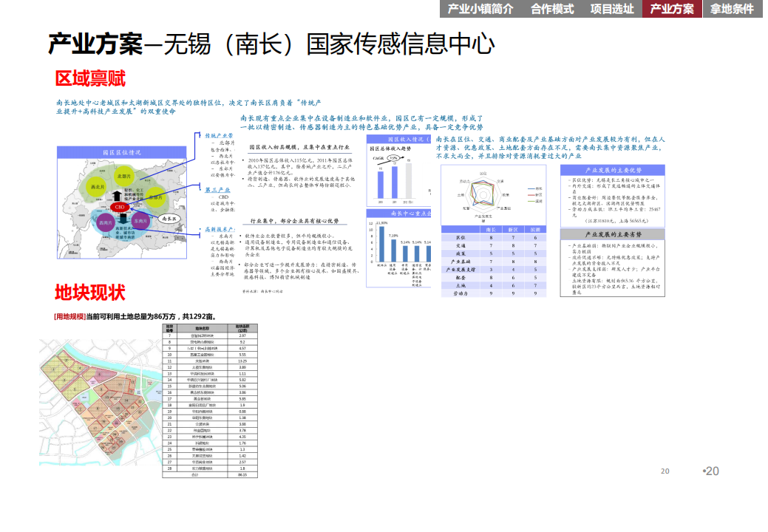
Task: Click the 7.19% bar value label
Action: [393, 236]
